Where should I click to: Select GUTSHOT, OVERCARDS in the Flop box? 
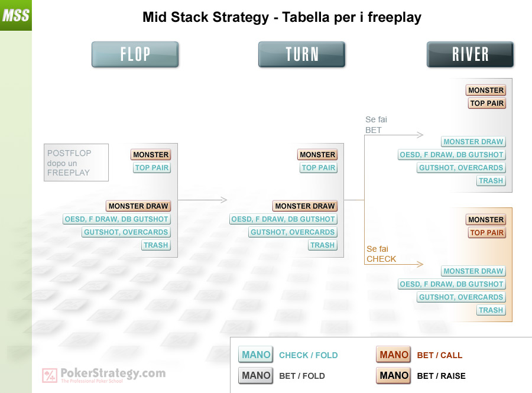pos(126,232)
